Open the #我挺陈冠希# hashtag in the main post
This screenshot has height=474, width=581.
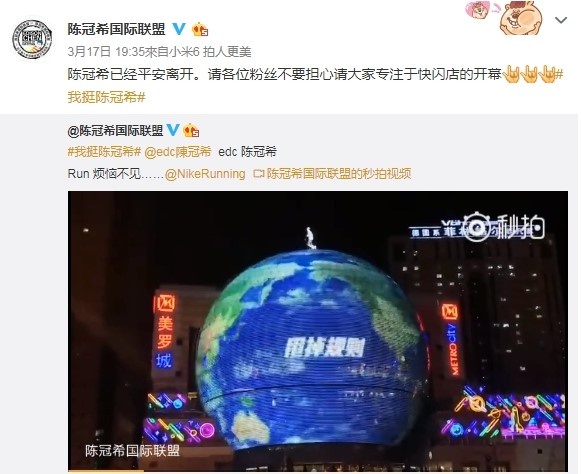(x=106, y=97)
